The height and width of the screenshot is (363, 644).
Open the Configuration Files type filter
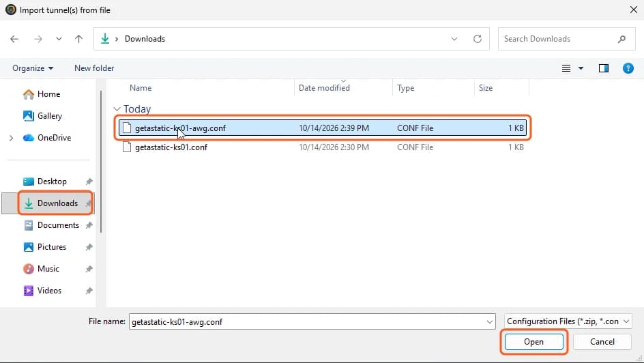pyautogui.click(x=568, y=321)
